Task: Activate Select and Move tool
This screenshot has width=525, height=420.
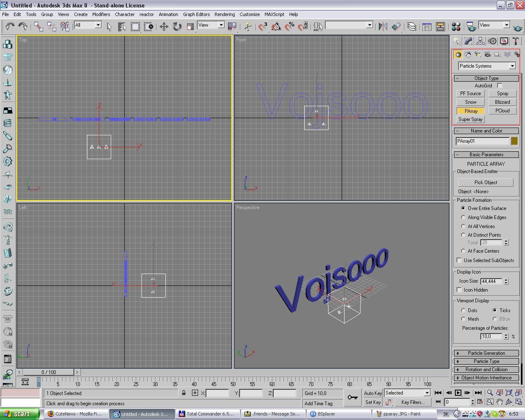Action: pyautogui.click(x=164, y=27)
